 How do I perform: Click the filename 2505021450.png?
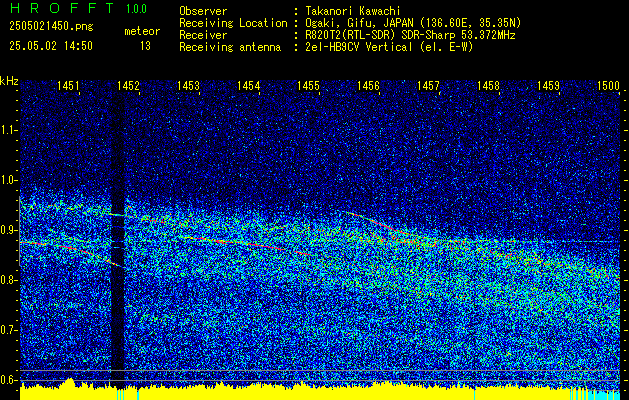coord(51,27)
